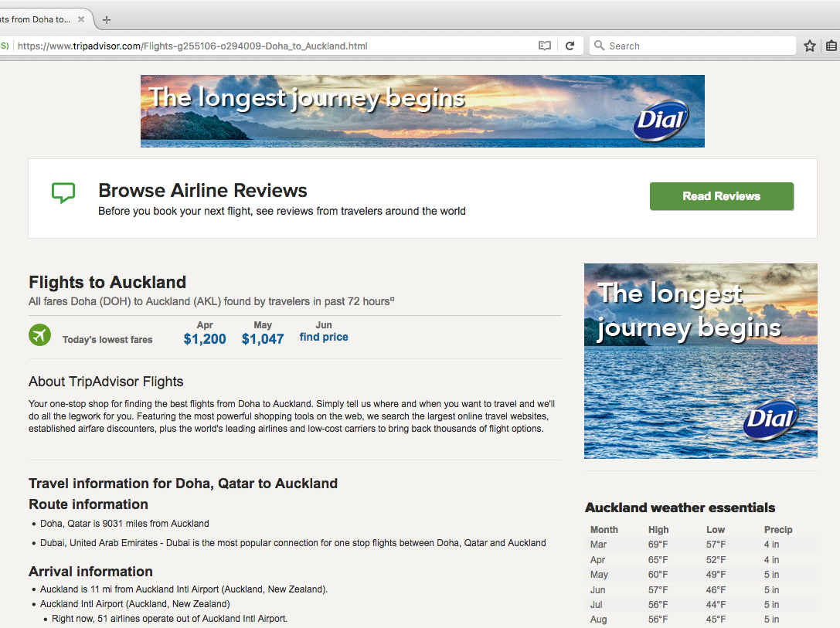Open the Dial sidebar advertisement

701,361
